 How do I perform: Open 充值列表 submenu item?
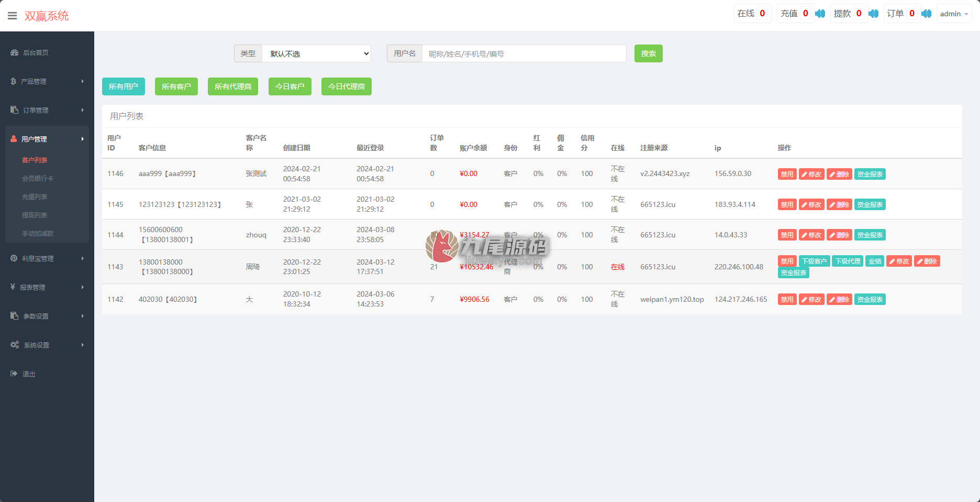35,197
